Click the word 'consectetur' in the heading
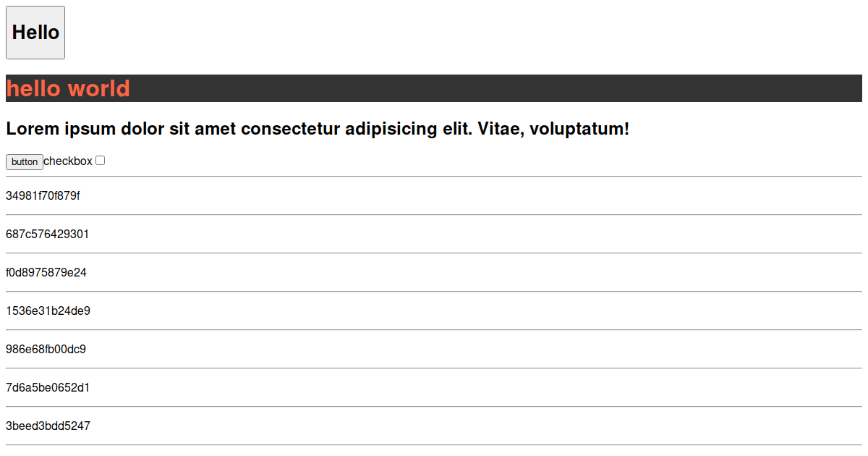Screen dimensions: 868x456 [x=291, y=130]
